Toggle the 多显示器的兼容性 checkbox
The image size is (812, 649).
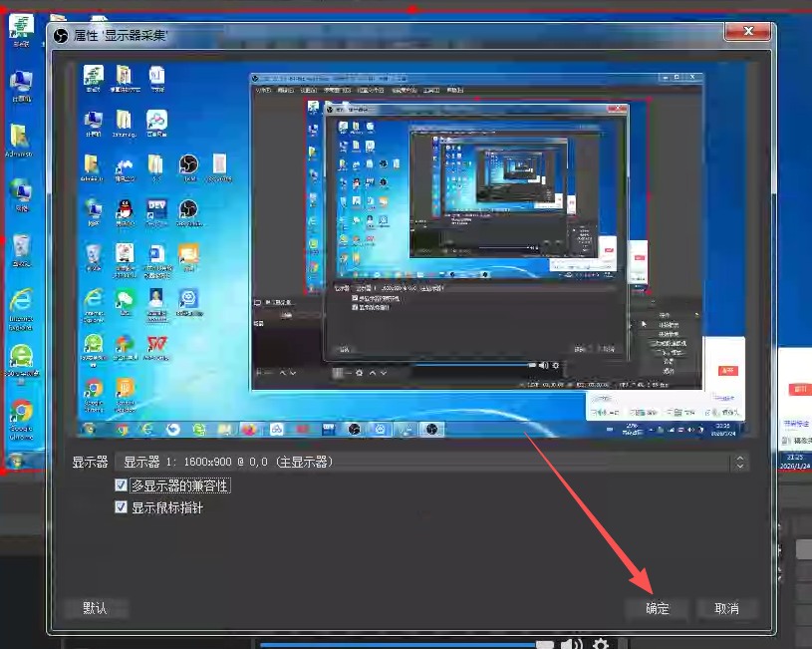pos(122,486)
